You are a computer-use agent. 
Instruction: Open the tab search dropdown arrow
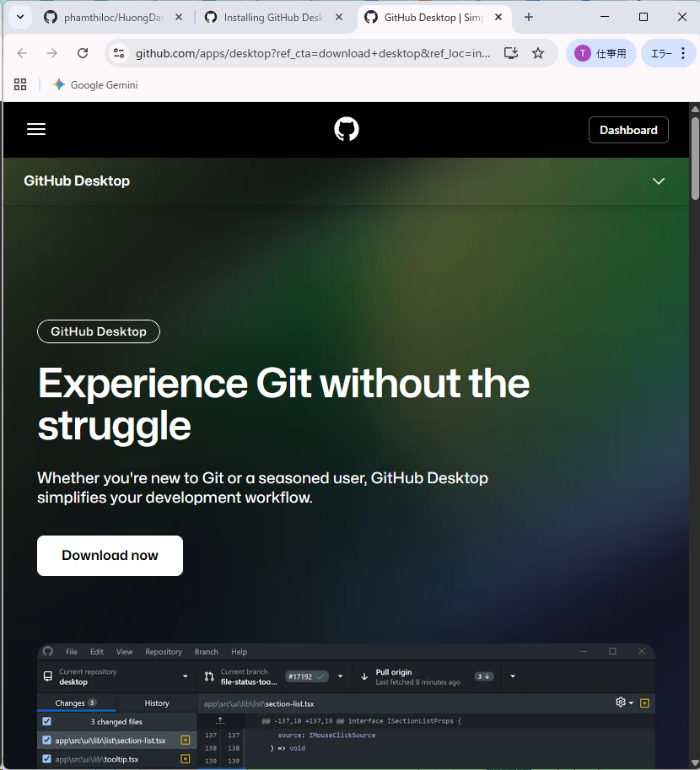(x=20, y=17)
